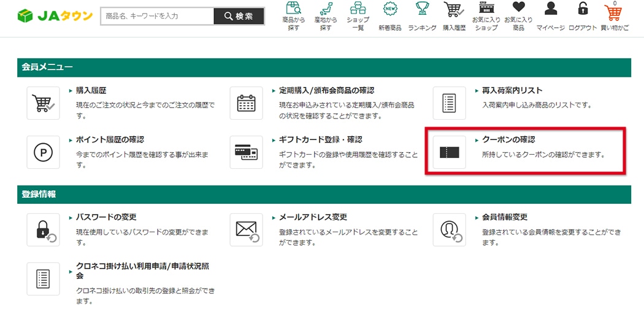This screenshot has height=312, width=644.
Task: Click the クーポン ticket tile icon
Action: click(450, 152)
